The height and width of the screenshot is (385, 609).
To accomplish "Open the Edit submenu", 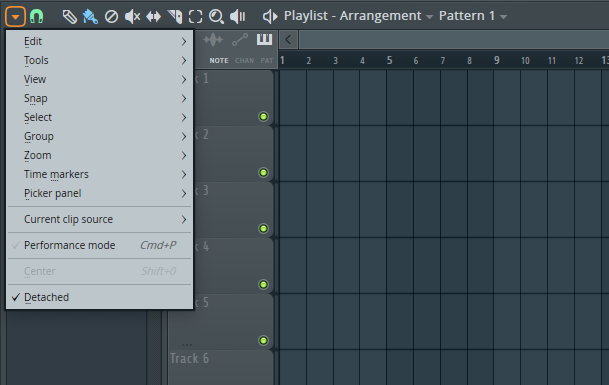I will 99,41.
